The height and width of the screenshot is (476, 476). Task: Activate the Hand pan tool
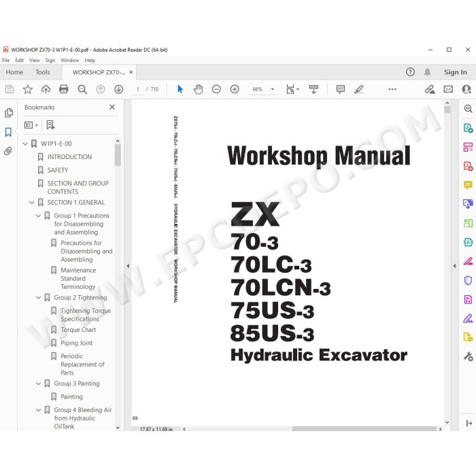point(199,89)
